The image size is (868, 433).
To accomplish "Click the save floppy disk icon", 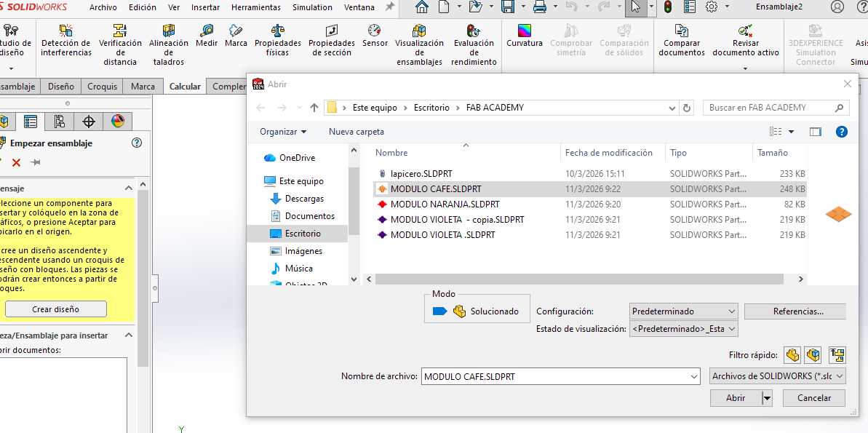I will tap(508, 7).
